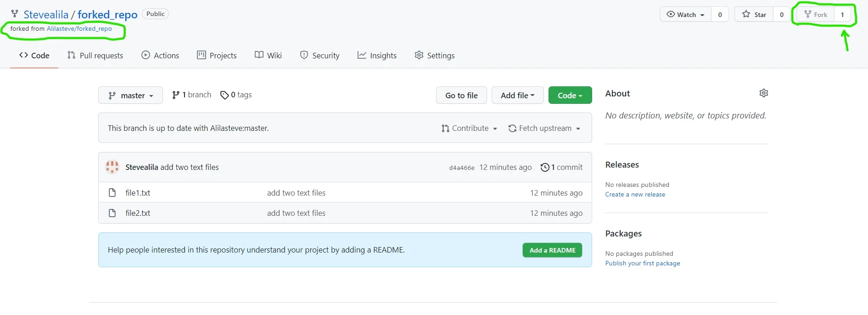Click the Go to file button
The image size is (868, 315).
[x=461, y=95]
